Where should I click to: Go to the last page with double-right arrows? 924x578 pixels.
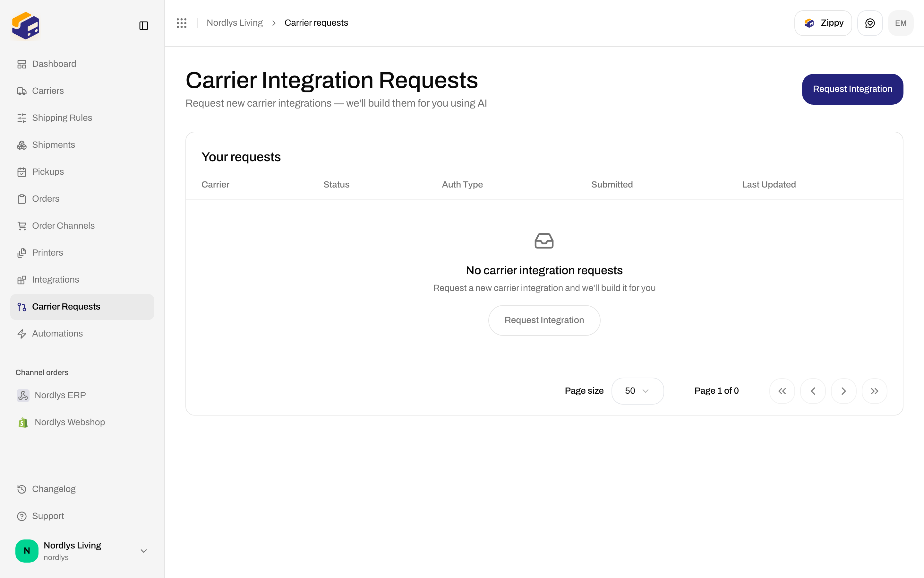coord(874,391)
